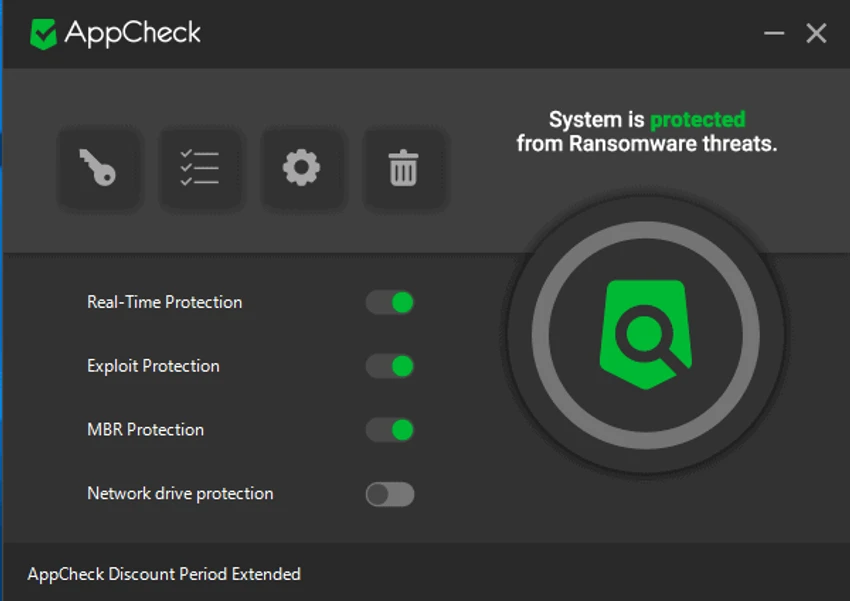Close the AppCheck window
Viewport: 850px width, 601px height.
(x=816, y=34)
